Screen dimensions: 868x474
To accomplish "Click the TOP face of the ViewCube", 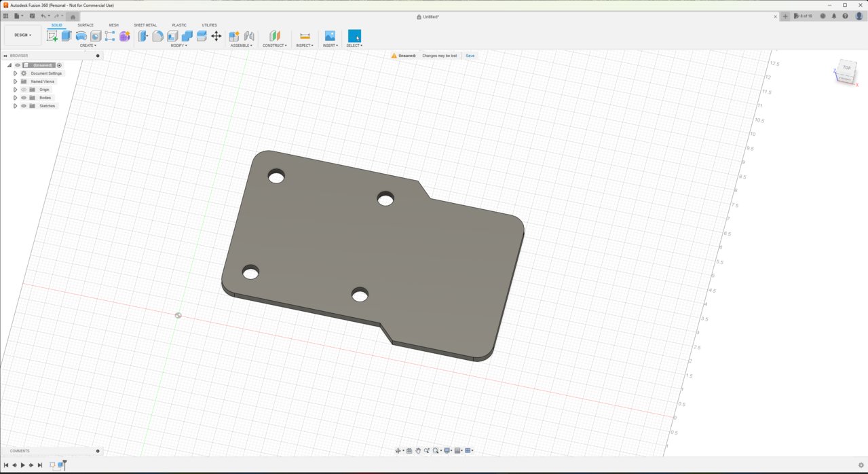I will pos(846,68).
